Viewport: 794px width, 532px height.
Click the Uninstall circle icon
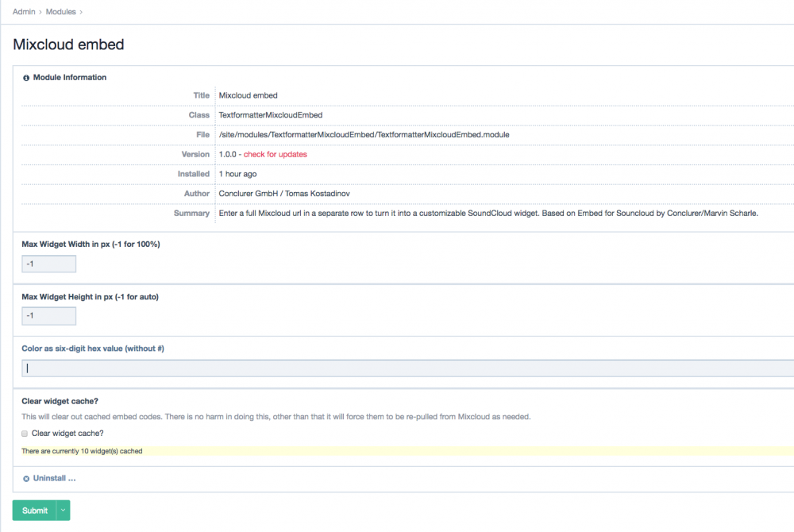point(26,479)
